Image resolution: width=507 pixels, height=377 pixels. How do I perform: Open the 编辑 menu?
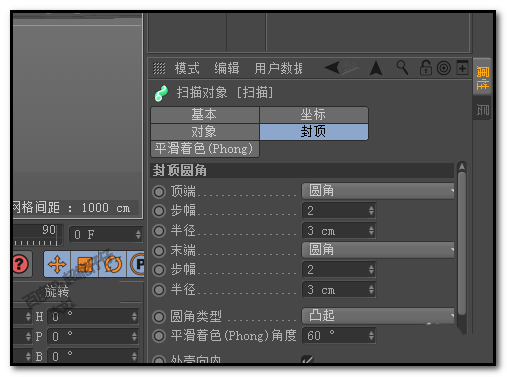[x=227, y=68]
